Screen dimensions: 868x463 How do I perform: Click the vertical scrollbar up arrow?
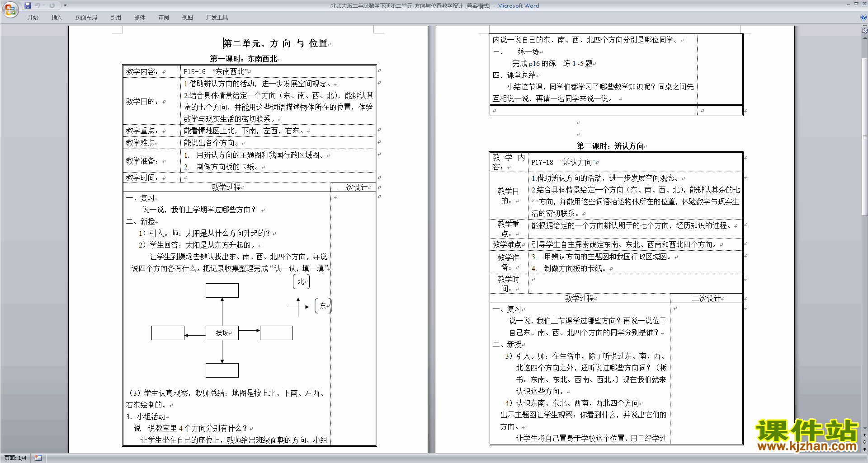(x=865, y=37)
